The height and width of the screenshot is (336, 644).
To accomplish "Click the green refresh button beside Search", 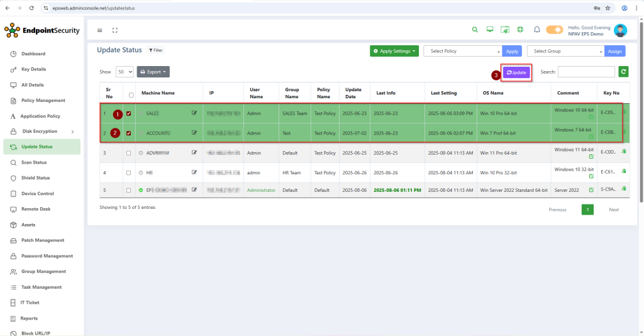I will point(623,72).
